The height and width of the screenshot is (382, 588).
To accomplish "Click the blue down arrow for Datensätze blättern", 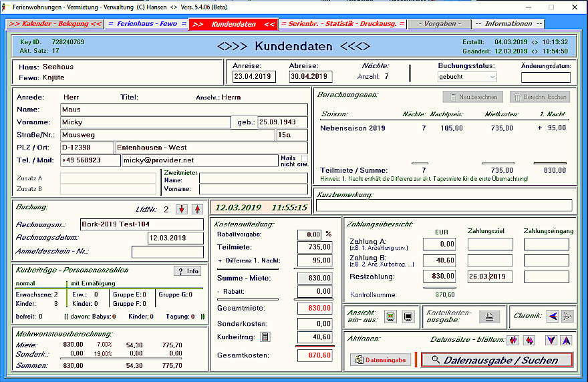I will pos(551,340).
